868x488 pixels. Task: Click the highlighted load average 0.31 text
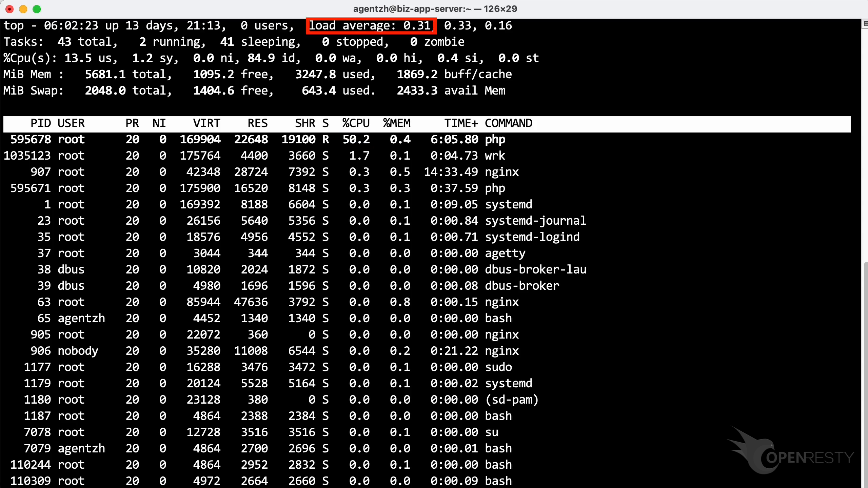pos(370,26)
